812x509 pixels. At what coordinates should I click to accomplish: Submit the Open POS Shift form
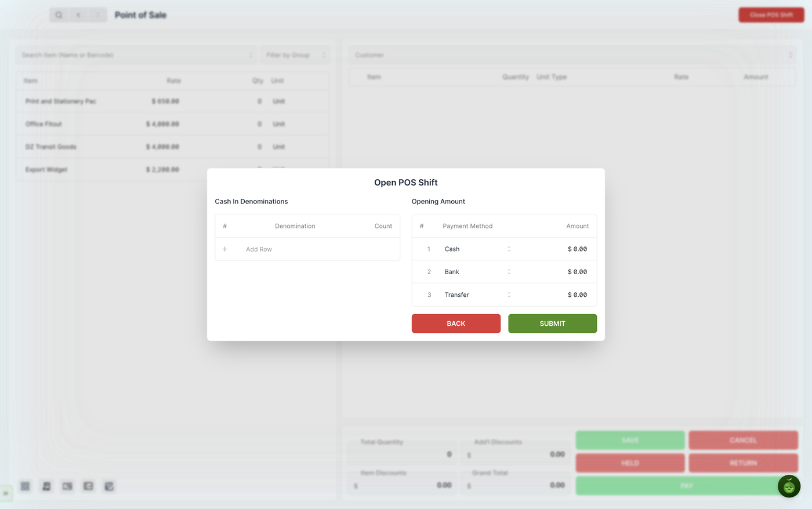click(552, 323)
